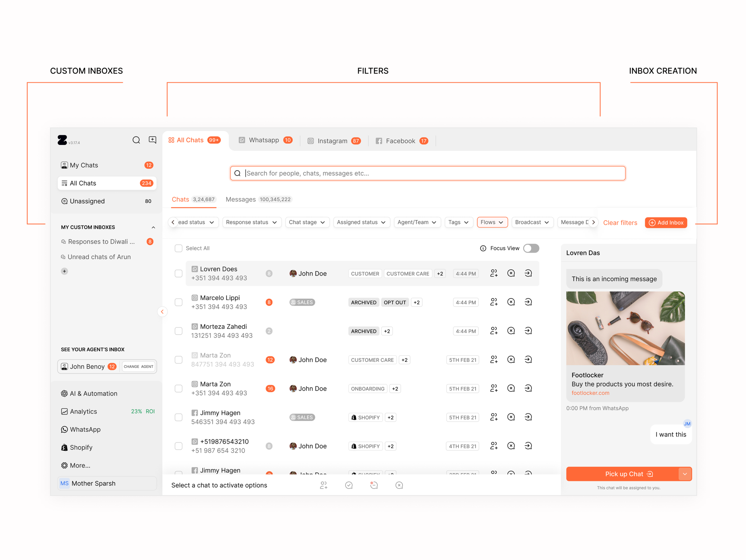The width and height of the screenshot is (746, 560).
Task: Check the Select All checkbox
Action: pyautogui.click(x=178, y=248)
